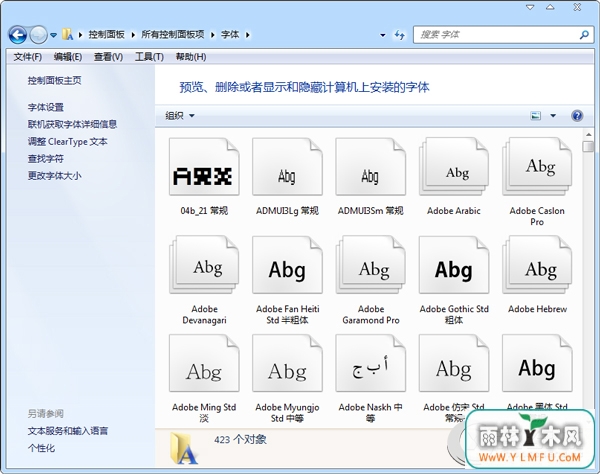600x474 pixels.
Task: Click the search magnifier icon
Action: [584, 35]
